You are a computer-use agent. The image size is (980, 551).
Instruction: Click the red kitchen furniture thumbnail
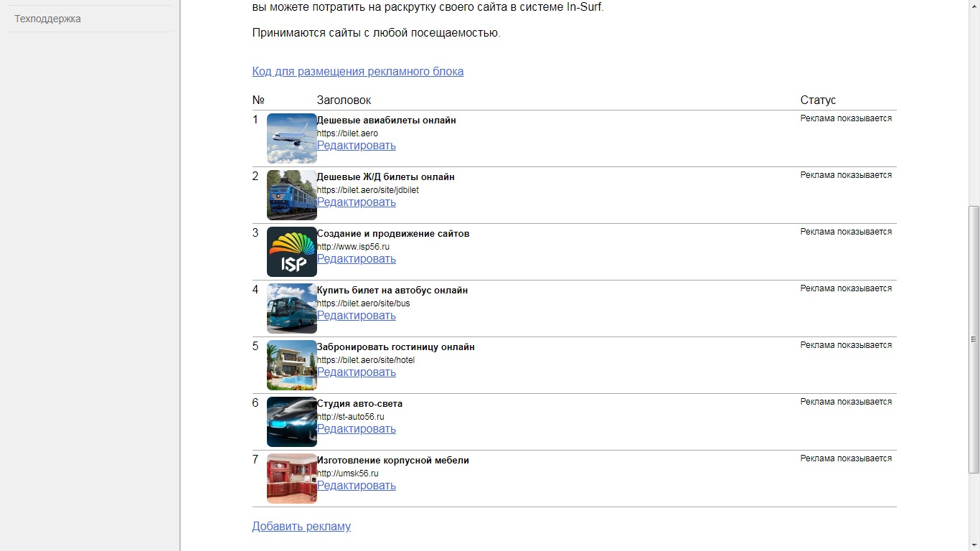click(292, 479)
